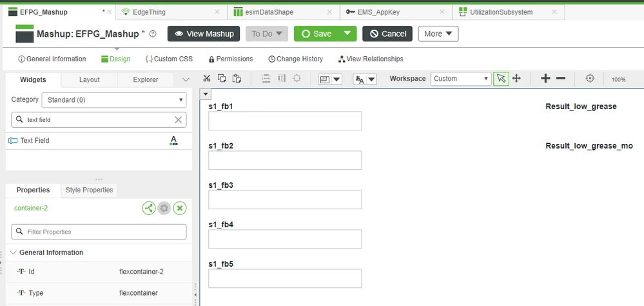
Task: Close the EdgeThing tab
Action: point(217,12)
